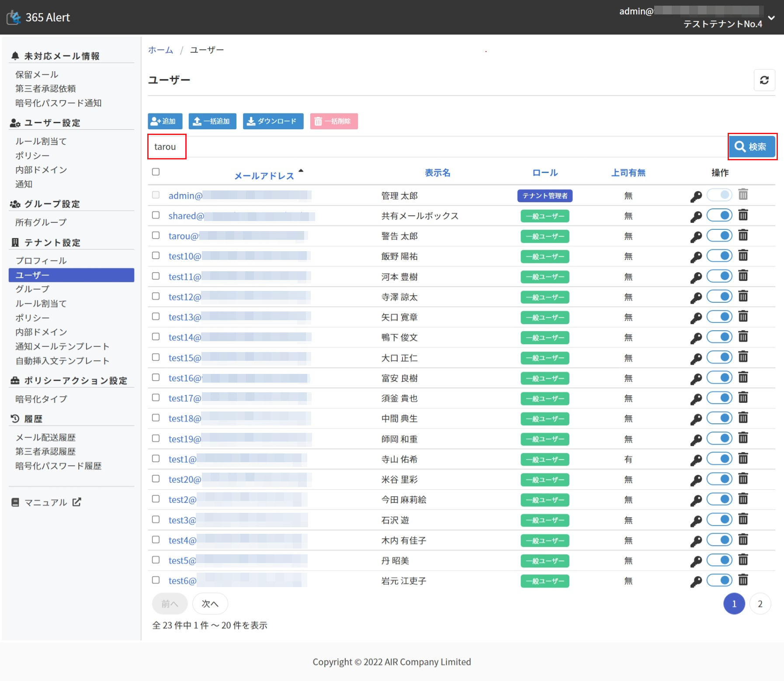Screen dimensions: 784x681
Task: Click the trash icon for the shared mailbox
Action: point(743,215)
